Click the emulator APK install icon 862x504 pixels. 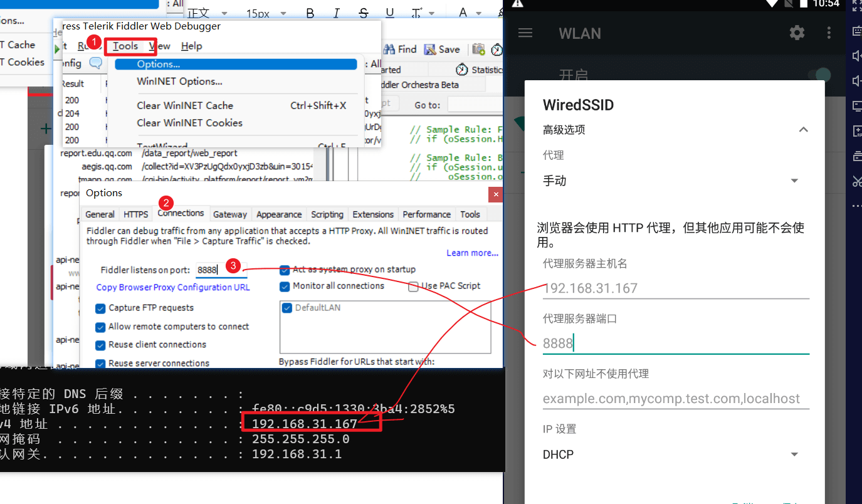856,131
